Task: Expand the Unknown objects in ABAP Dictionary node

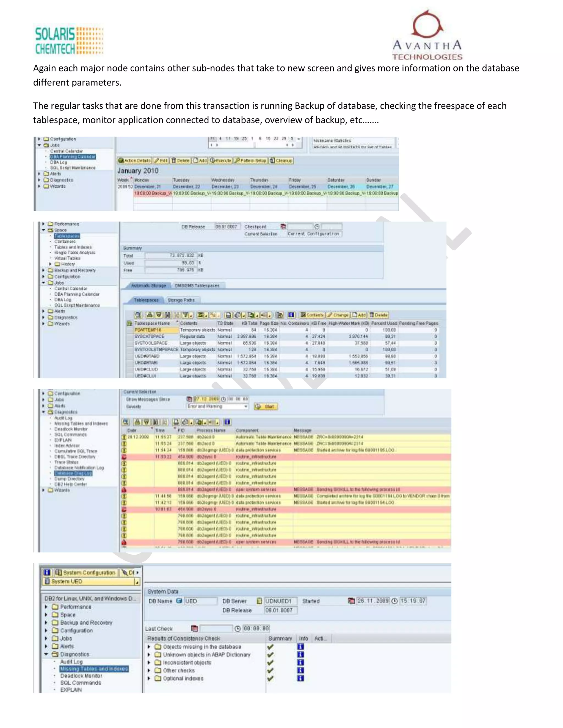Action: pyautogui.click(x=149, y=655)
